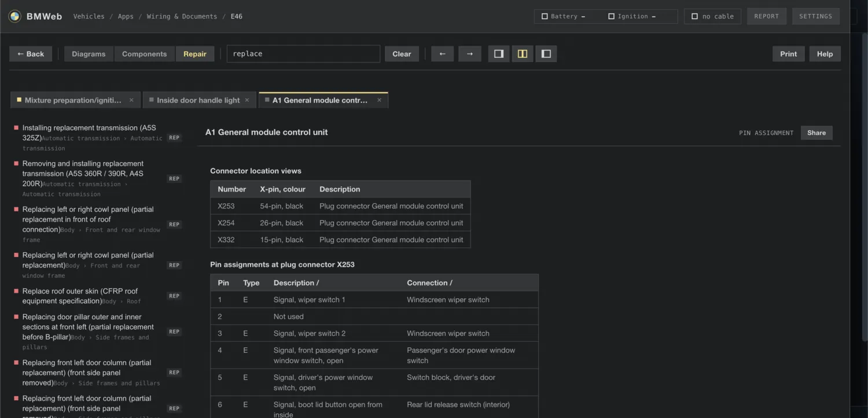868x418 pixels.
Task: Close the Mixture preparation/ignition tab
Action: pos(131,100)
